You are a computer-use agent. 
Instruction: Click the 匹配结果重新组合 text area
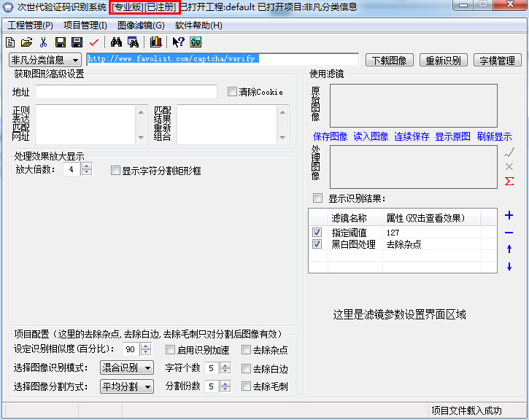pyautogui.click(x=233, y=125)
